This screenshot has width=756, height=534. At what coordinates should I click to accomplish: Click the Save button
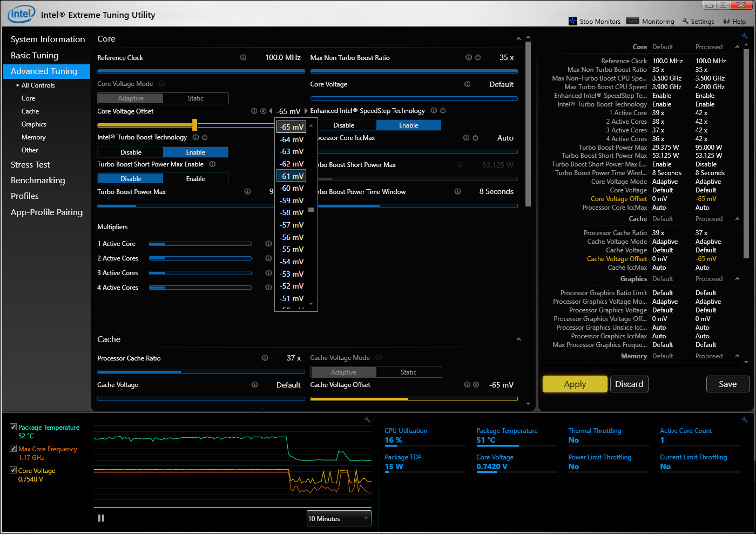727,384
